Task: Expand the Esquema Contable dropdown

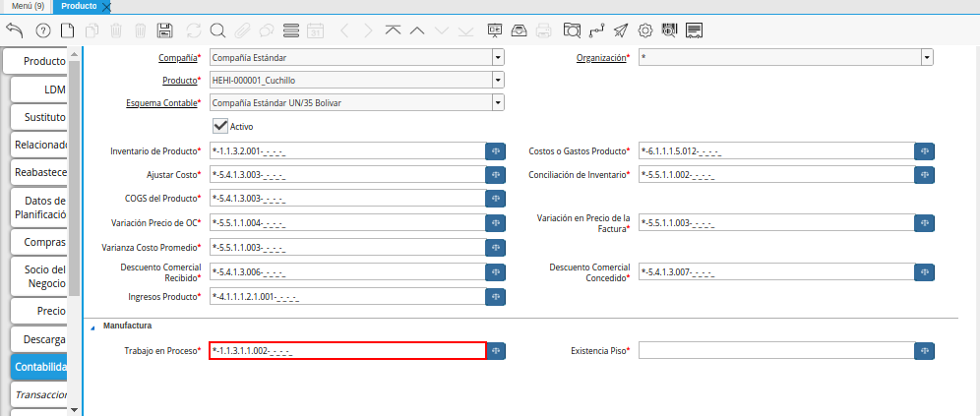Action: [x=498, y=102]
